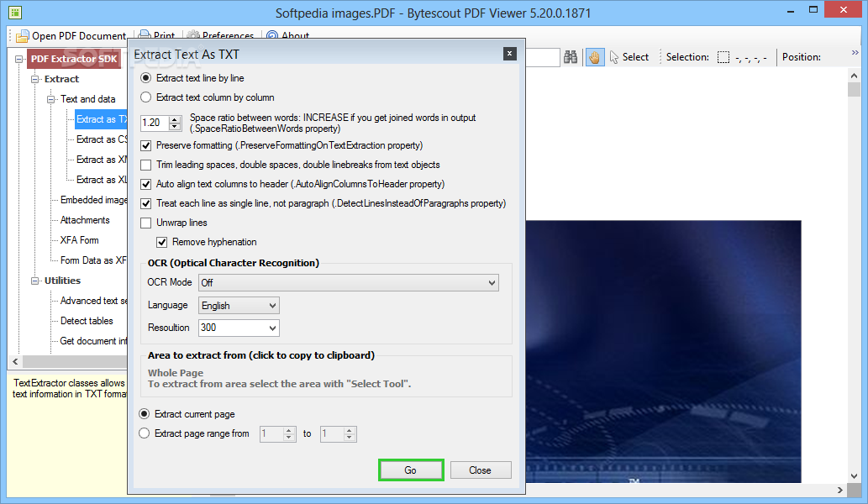Choose the Select arrow tool
Image resolution: width=868 pixels, height=504 pixels.
pyautogui.click(x=629, y=57)
